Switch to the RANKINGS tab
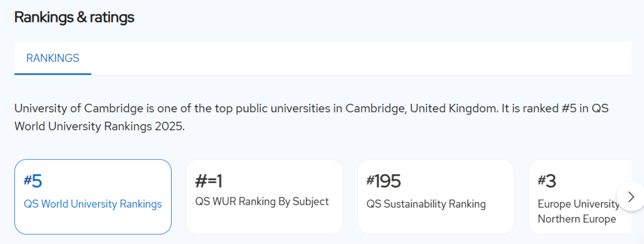The image size is (644, 244). pos(52,58)
